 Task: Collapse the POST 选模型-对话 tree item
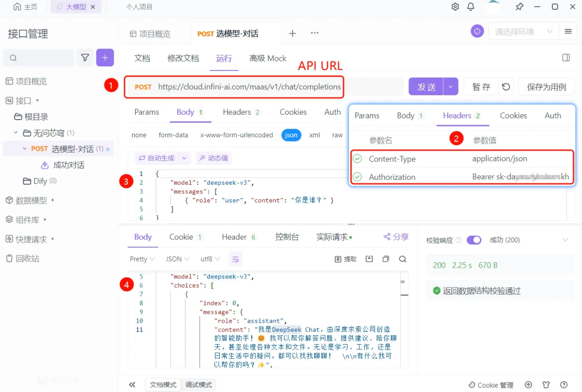coord(24,149)
